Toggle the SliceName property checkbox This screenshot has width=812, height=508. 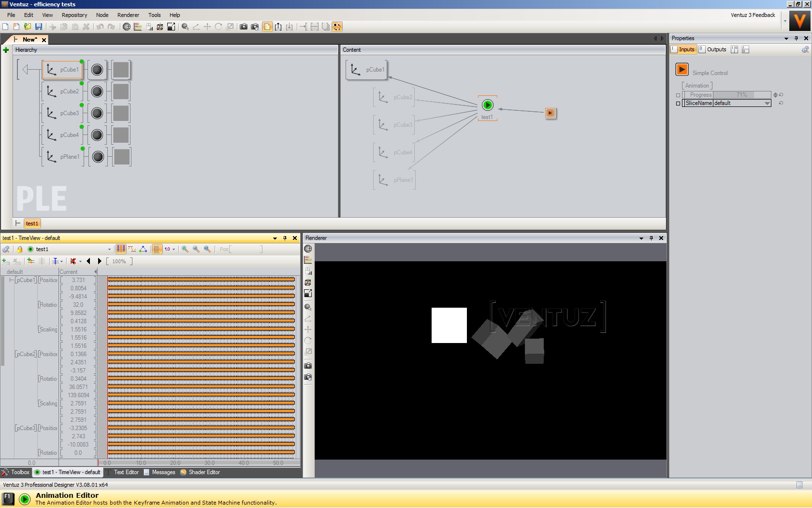(x=678, y=104)
